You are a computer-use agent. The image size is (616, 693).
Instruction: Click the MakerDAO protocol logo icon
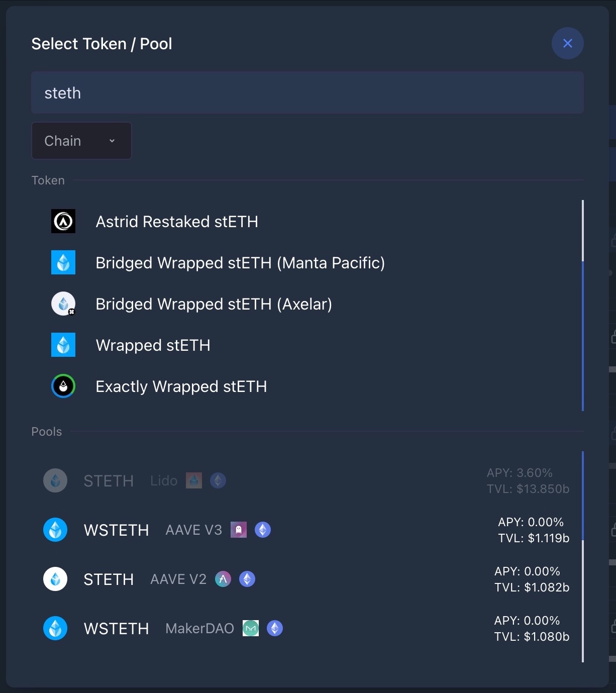[x=251, y=628]
